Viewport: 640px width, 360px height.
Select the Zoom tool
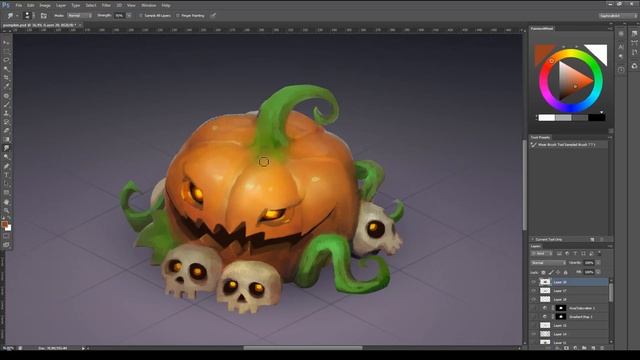6,211
